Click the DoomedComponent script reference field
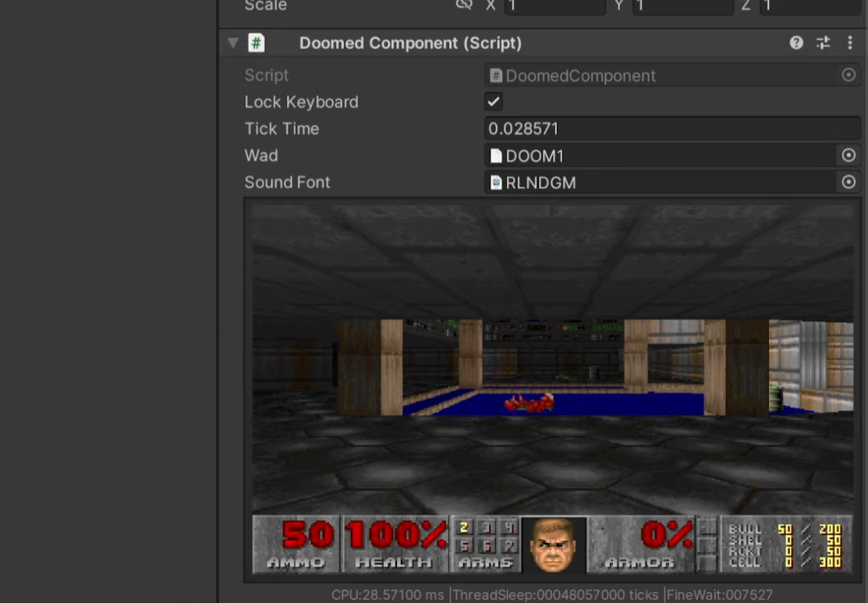868x603 pixels. coord(662,76)
